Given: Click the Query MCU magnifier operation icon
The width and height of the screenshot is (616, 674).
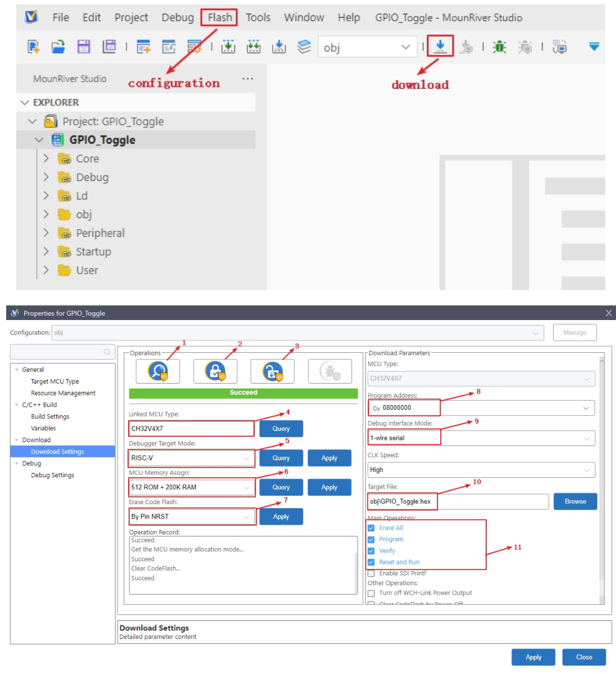Looking at the screenshot, I should click(x=158, y=371).
